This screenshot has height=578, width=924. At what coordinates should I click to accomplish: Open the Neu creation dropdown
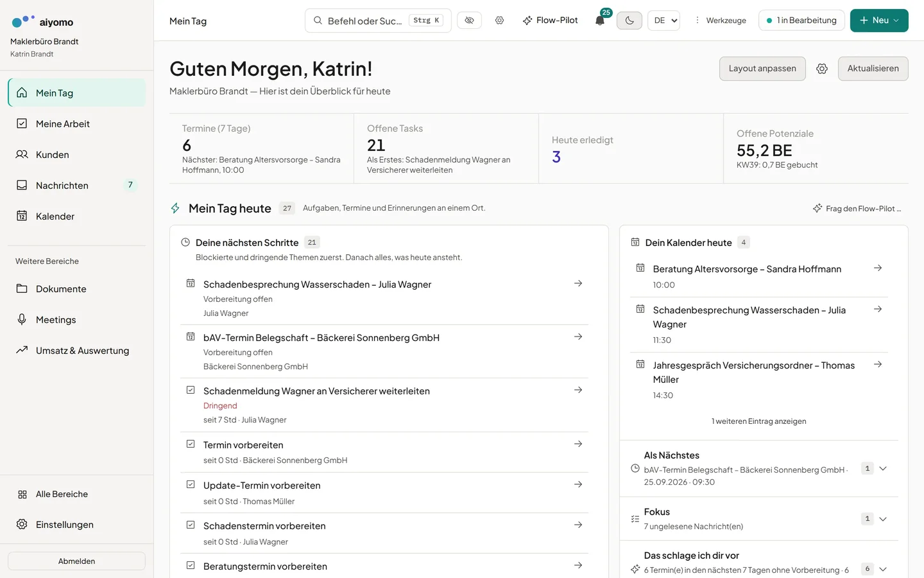coord(879,21)
